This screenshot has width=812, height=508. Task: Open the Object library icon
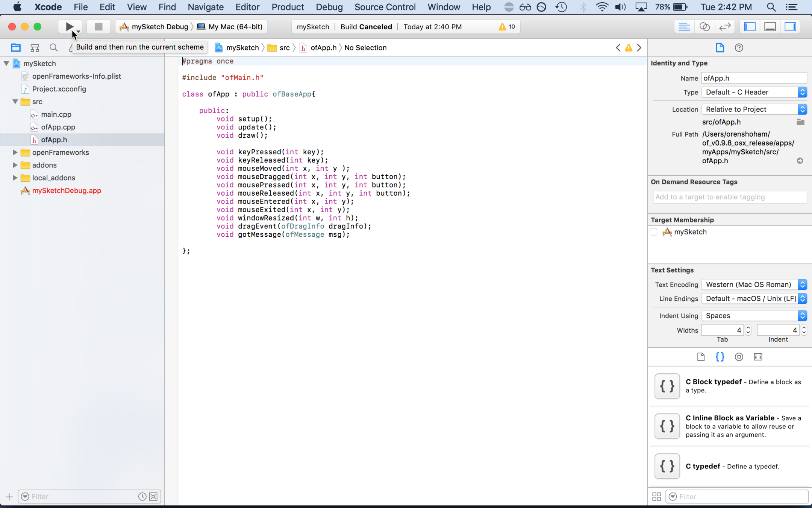click(x=739, y=357)
